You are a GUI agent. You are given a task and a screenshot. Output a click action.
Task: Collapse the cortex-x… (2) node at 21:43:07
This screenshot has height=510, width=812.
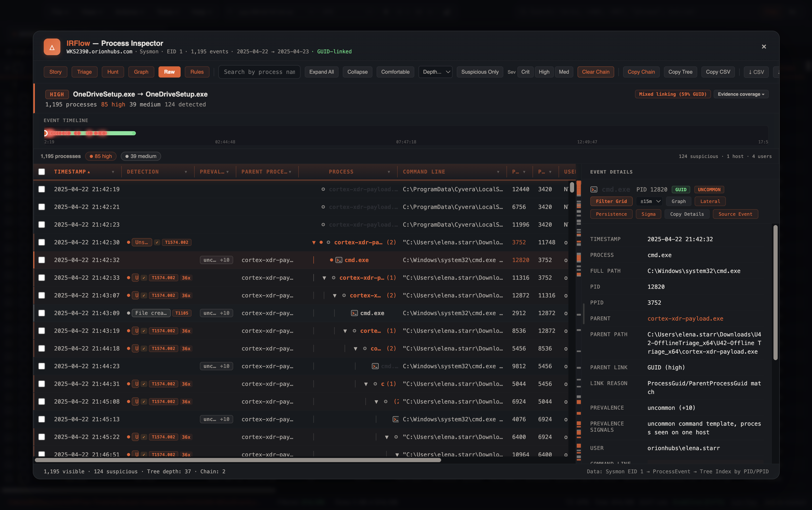click(334, 295)
